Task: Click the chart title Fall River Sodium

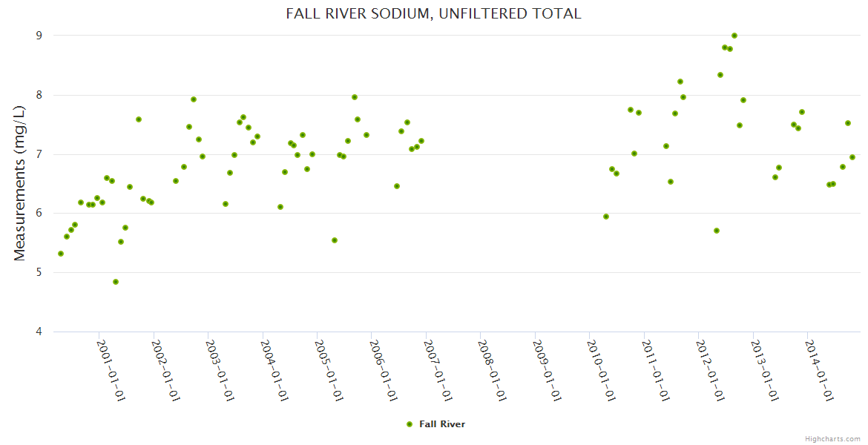Action: click(433, 14)
